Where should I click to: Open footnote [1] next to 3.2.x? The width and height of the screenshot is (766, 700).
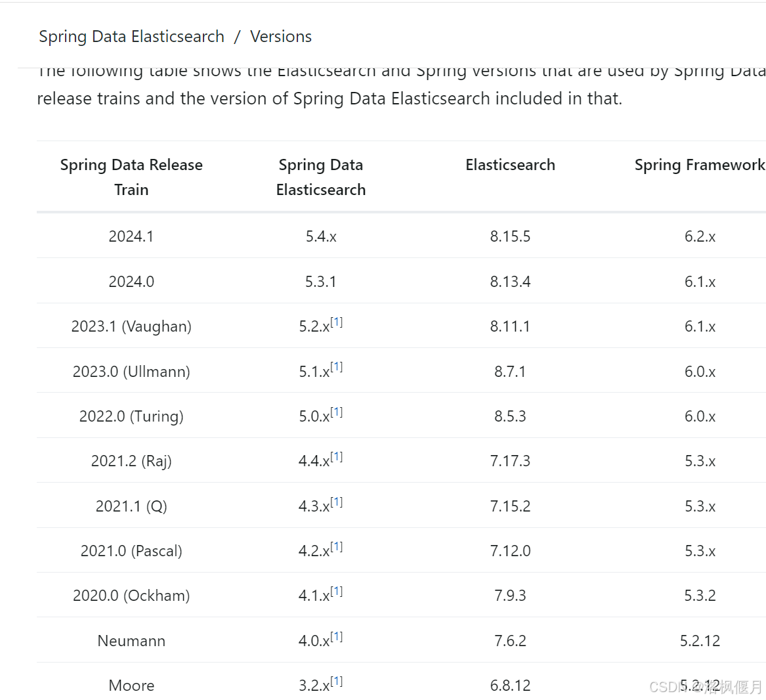click(x=337, y=682)
